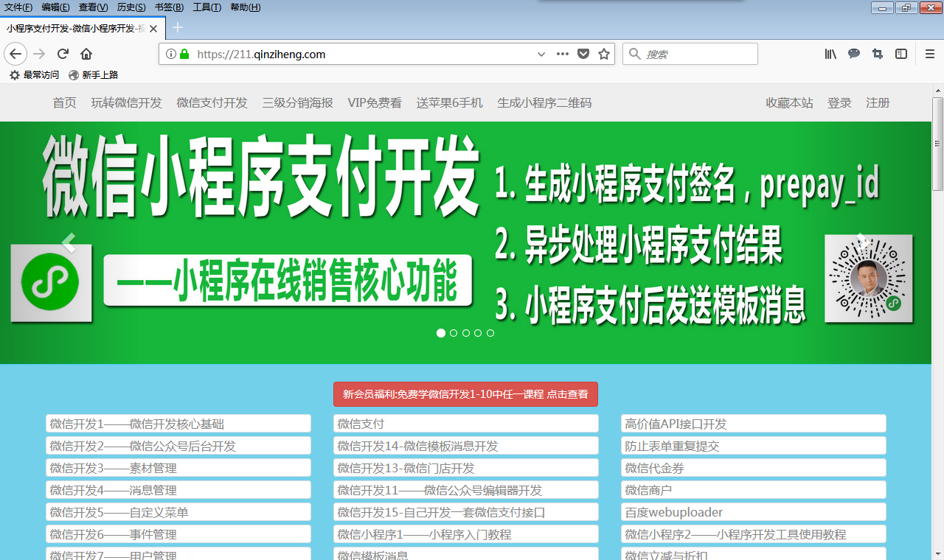Viewport: 944px width, 560px height.
Task: Click the forward navigation arrow
Action: point(40,54)
